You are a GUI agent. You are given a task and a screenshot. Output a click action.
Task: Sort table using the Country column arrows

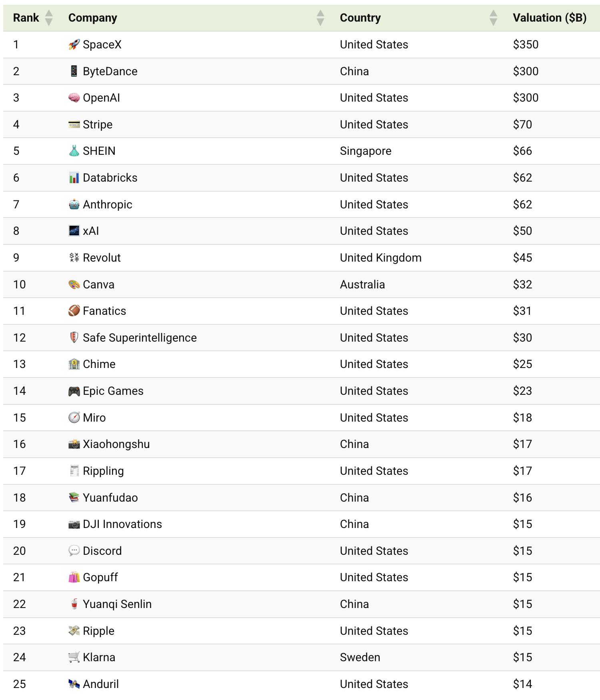click(493, 18)
